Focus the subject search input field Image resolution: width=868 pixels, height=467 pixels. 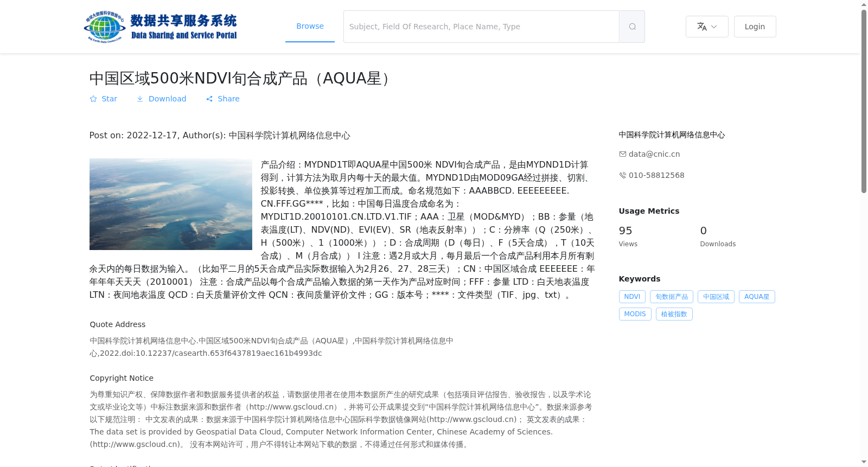coord(481,27)
